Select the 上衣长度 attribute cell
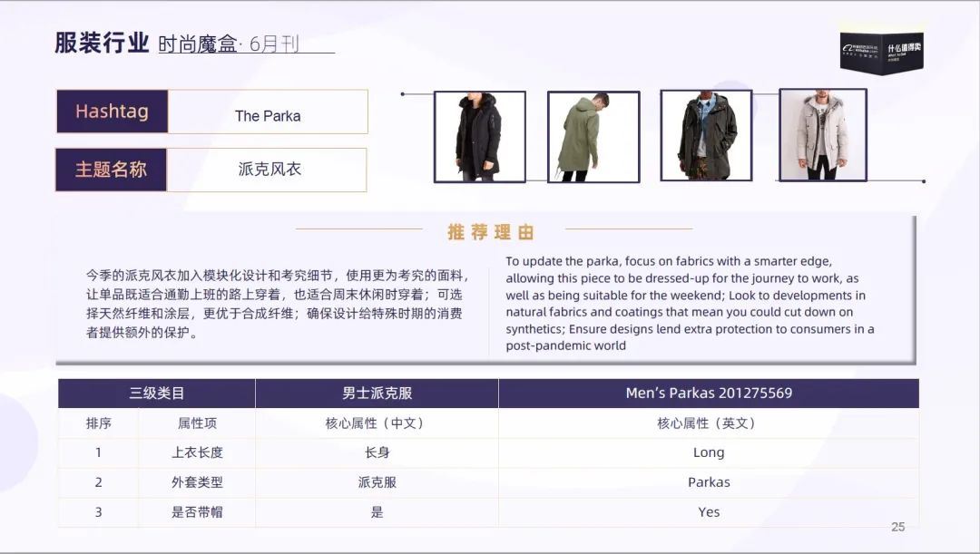Screen dimensions: 980x554 [197, 452]
